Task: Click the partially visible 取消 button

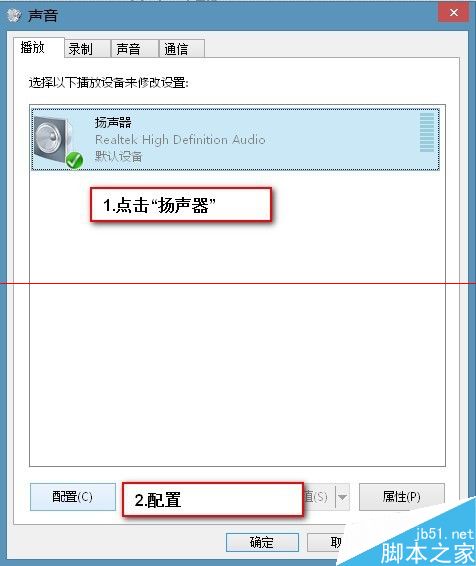Action: (327, 542)
